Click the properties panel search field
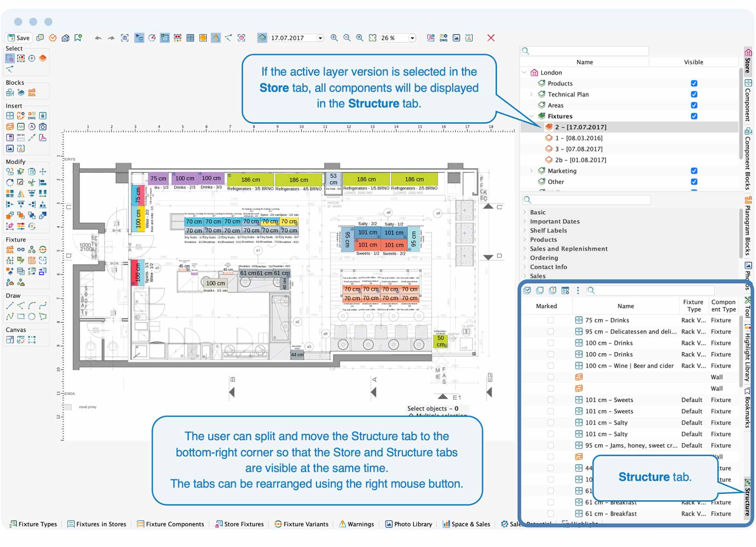756x547 pixels. [x=586, y=200]
